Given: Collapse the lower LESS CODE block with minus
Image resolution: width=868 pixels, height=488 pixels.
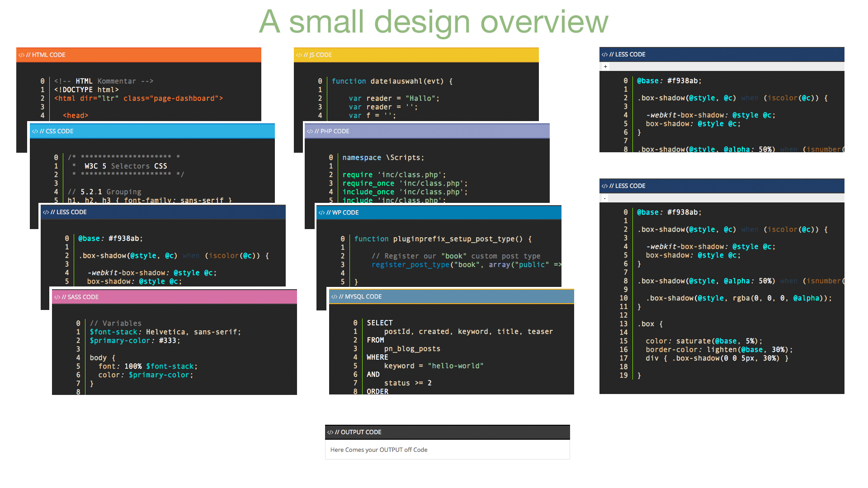Looking at the screenshot, I should point(605,198).
